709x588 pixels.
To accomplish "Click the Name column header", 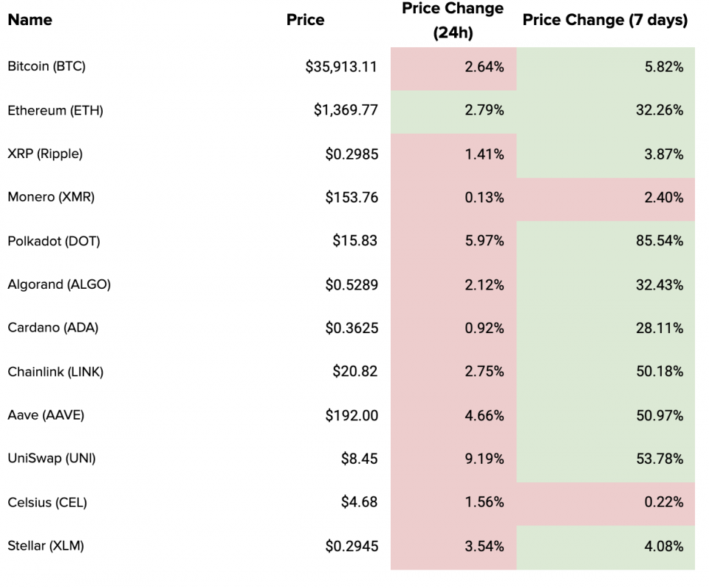I will coord(30,20).
